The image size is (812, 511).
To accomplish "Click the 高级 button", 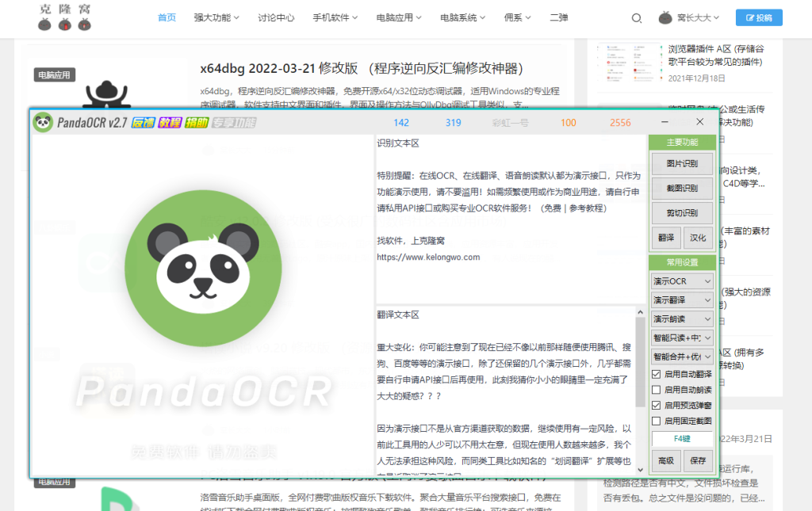I will [x=666, y=460].
